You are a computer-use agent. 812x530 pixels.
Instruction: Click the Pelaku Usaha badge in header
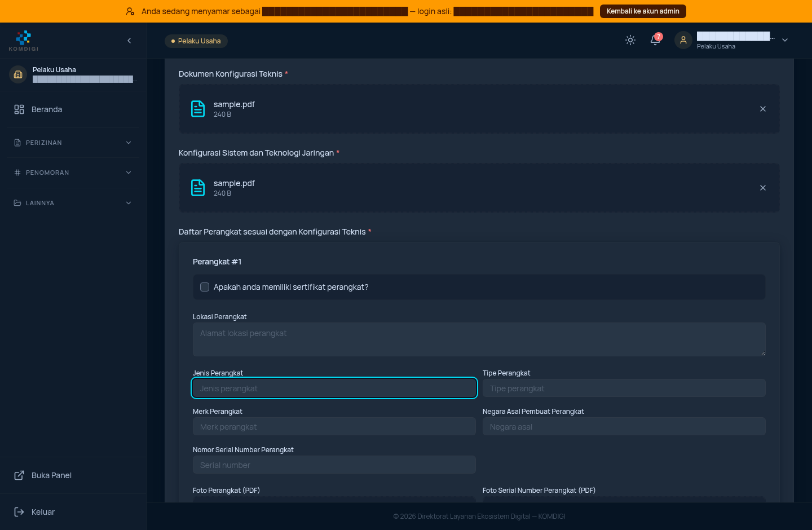point(196,41)
